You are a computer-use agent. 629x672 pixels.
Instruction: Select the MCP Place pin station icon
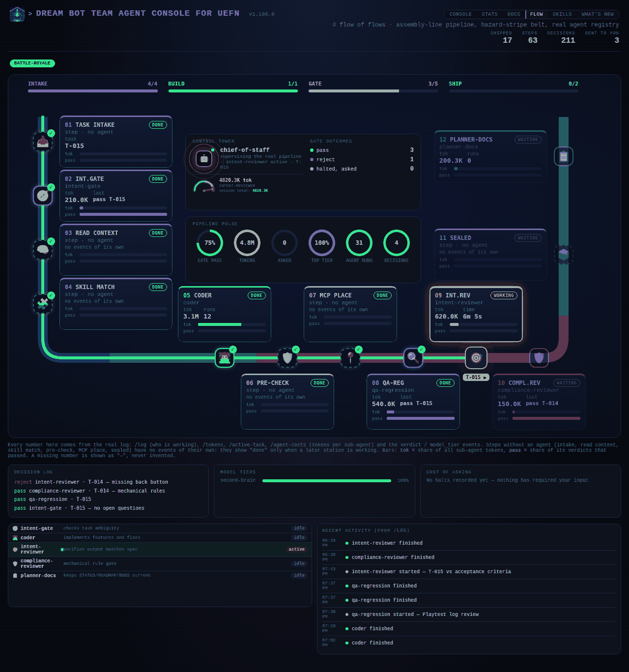[350, 358]
